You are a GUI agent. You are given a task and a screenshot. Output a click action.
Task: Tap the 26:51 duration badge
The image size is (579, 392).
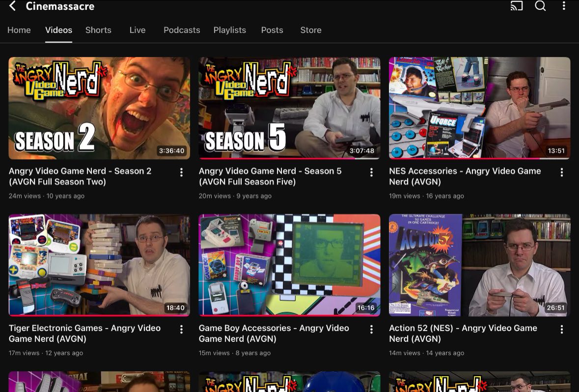[556, 308]
